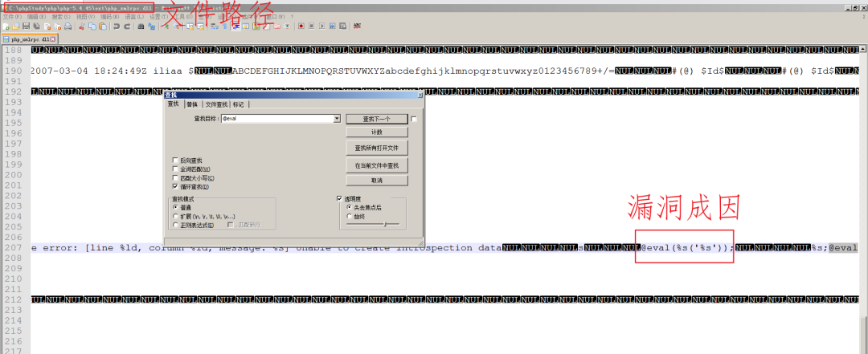Switch to the 文件查找 tab in dialog
Screen dimensions: 868x354
coord(216,104)
